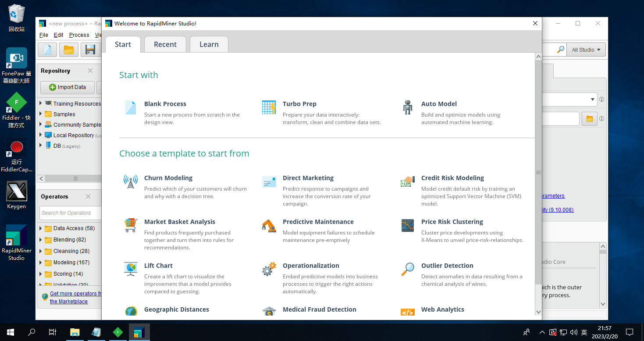Choose the Geographic Distances globe icon
Viewport: 644px width, 341px height.
[131, 312]
